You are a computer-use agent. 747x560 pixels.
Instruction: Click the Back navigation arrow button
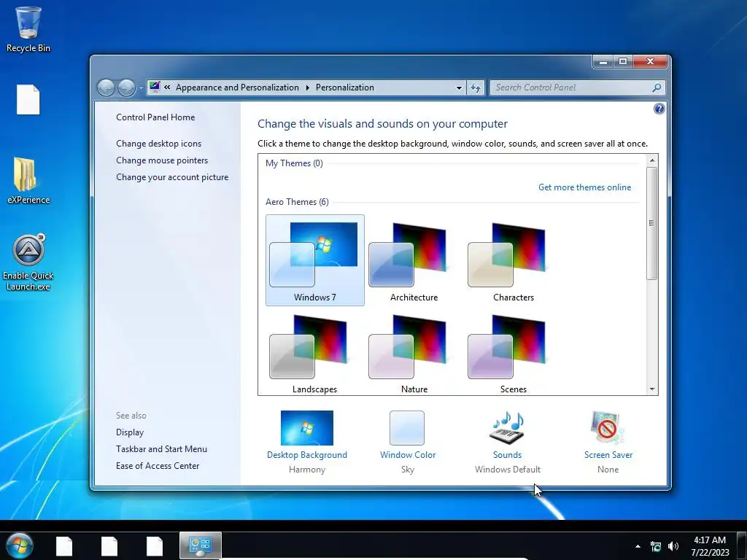pos(106,87)
